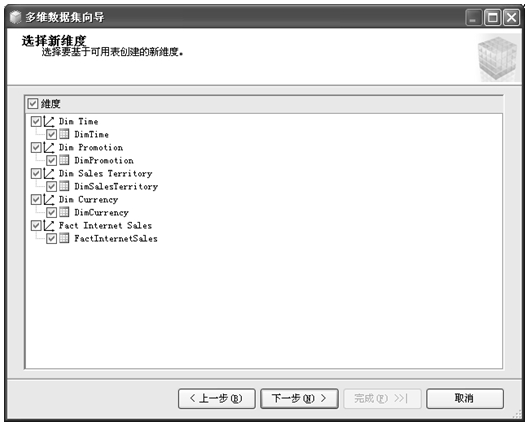Click the Fact Internet Sales dimension icon

[49, 226]
